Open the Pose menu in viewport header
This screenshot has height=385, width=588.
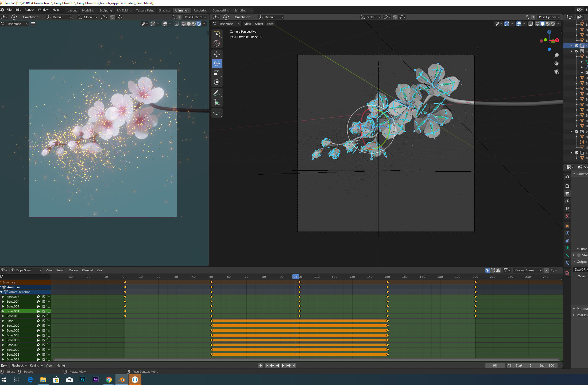click(x=270, y=24)
